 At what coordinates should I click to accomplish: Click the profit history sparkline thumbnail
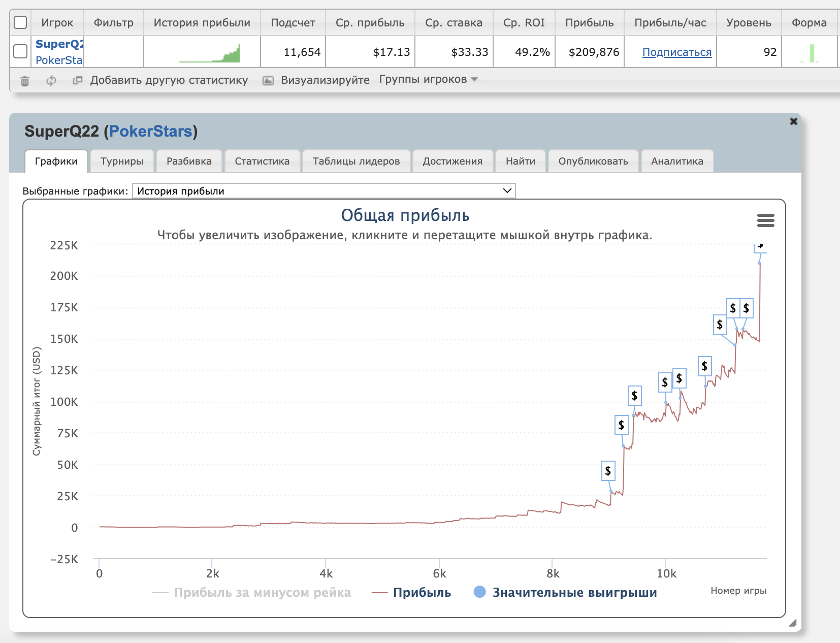click(x=210, y=53)
